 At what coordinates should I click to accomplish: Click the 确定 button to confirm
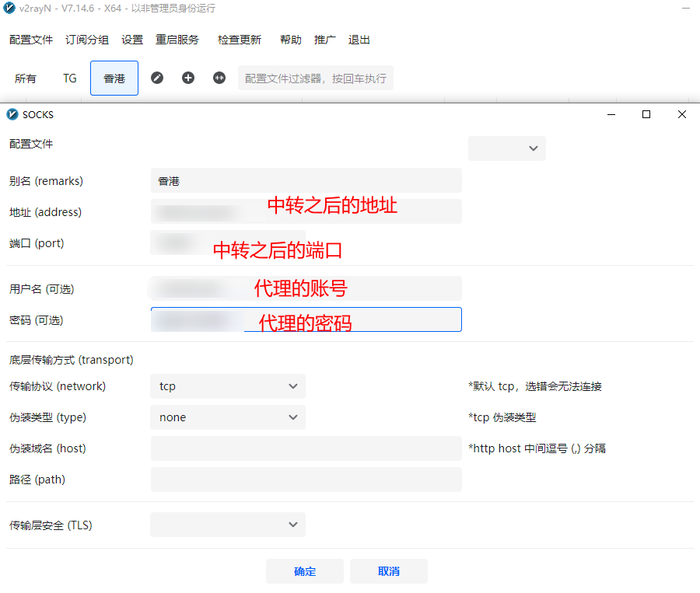(x=305, y=571)
